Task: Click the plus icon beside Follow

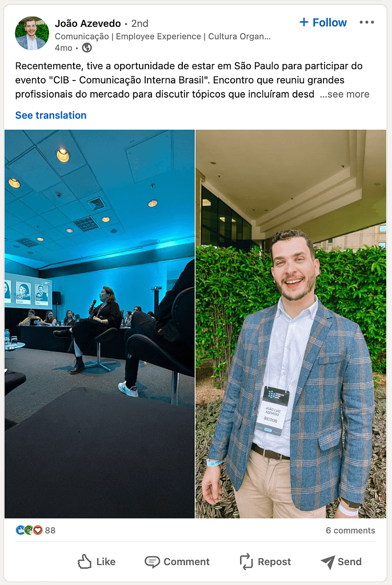Action: [304, 22]
